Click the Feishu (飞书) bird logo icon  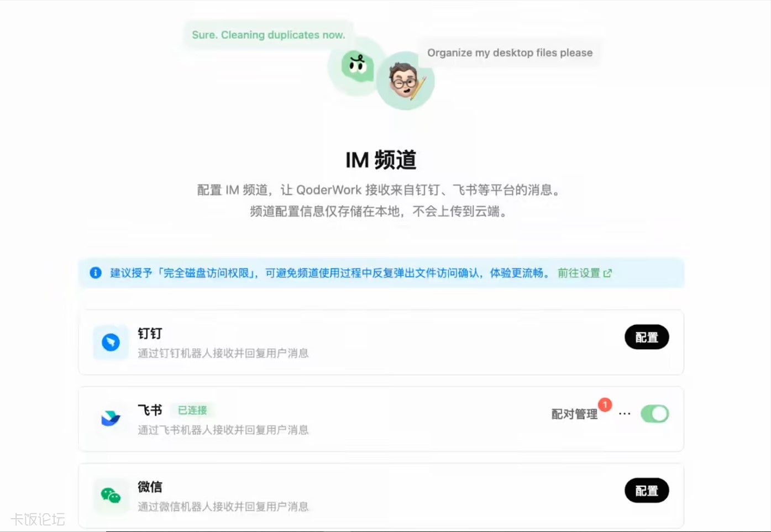pos(111,418)
